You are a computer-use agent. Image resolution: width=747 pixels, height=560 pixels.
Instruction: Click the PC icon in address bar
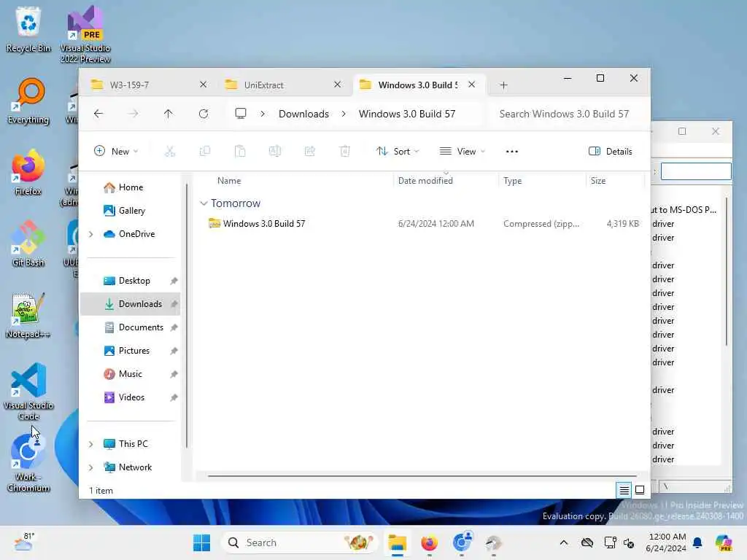241,114
